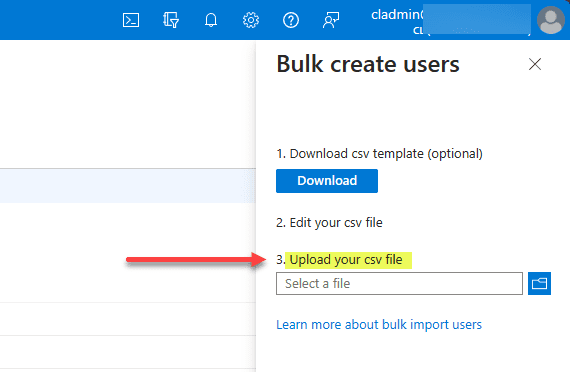Open the Directory and subscription filter
Screen dimensions: 570x372
(171, 20)
